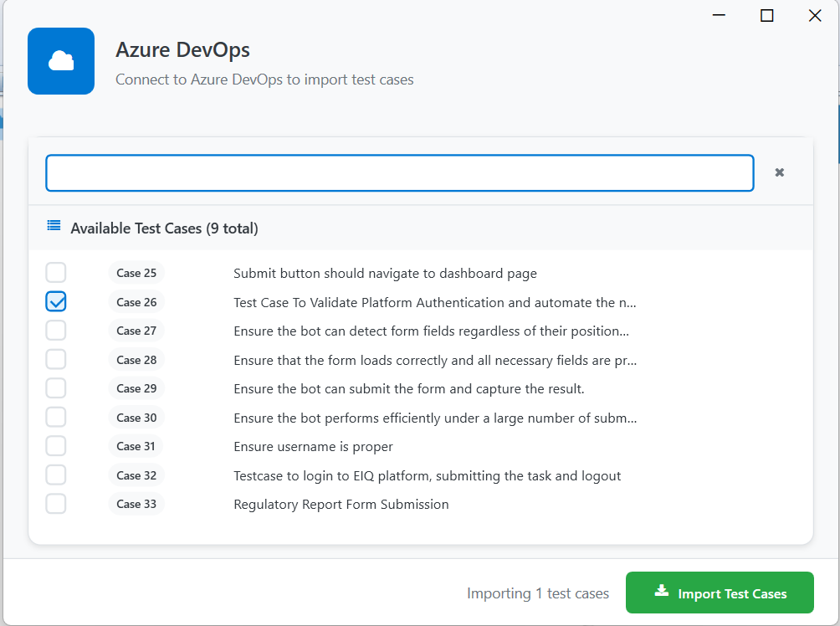This screenshot has width=840, height=626.
Task: Click the Case 28 badge
Action: (136, 360)
